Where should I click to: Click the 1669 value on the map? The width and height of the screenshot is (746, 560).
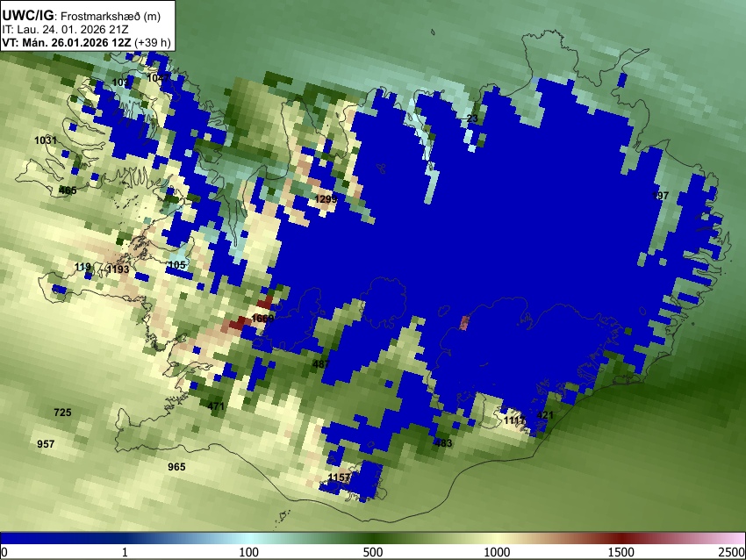(x=262, y=318)
